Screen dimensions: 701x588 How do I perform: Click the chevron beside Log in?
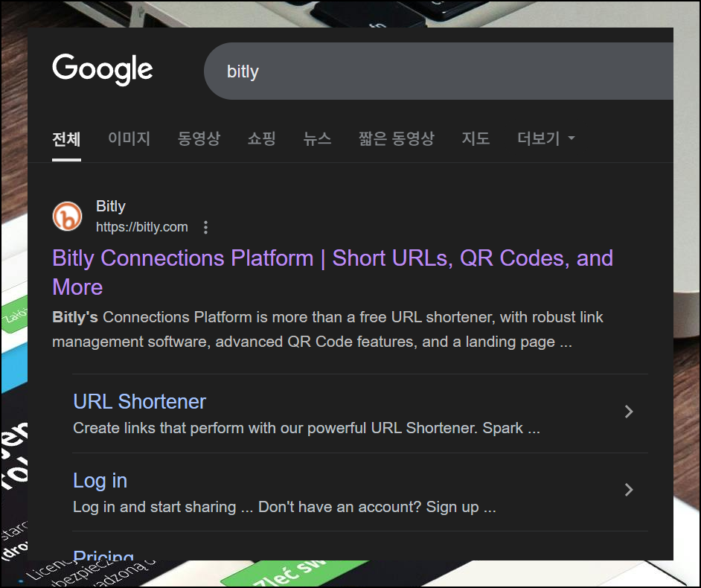(629, 490)
